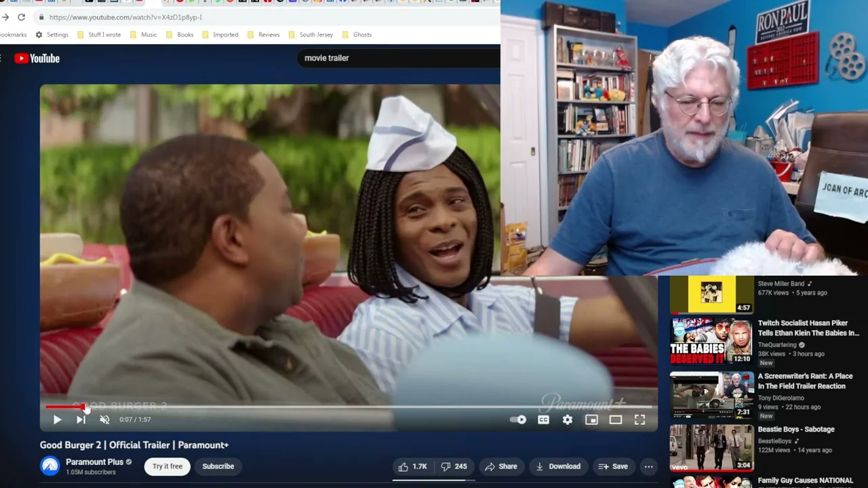
Task: Click the YouTube address bar URL
Action: (125, 17)
